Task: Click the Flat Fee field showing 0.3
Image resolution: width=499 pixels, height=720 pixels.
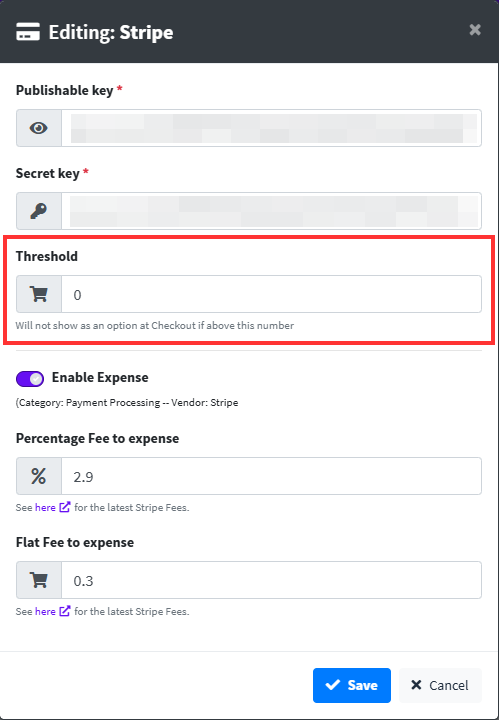Action: [x=271, y=580]
